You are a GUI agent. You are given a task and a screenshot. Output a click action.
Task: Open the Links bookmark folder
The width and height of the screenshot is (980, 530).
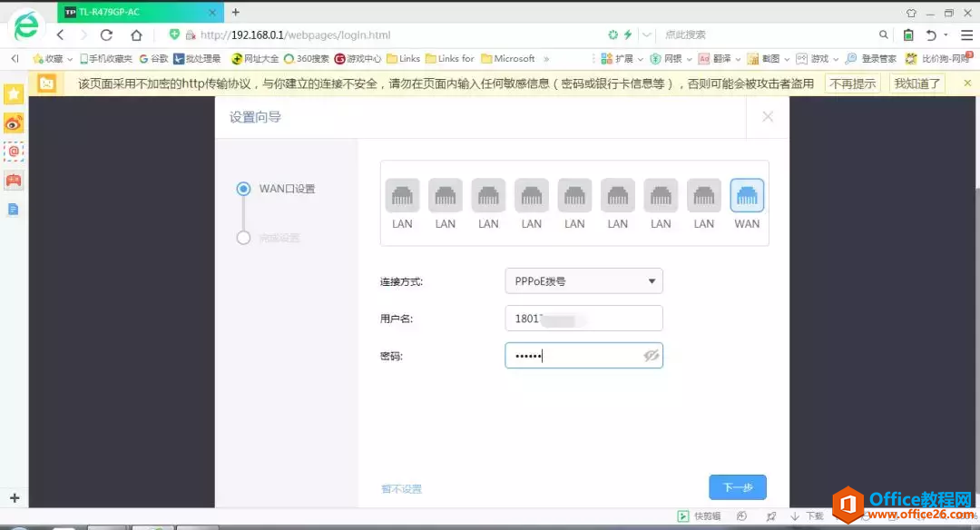coord(403,59)
